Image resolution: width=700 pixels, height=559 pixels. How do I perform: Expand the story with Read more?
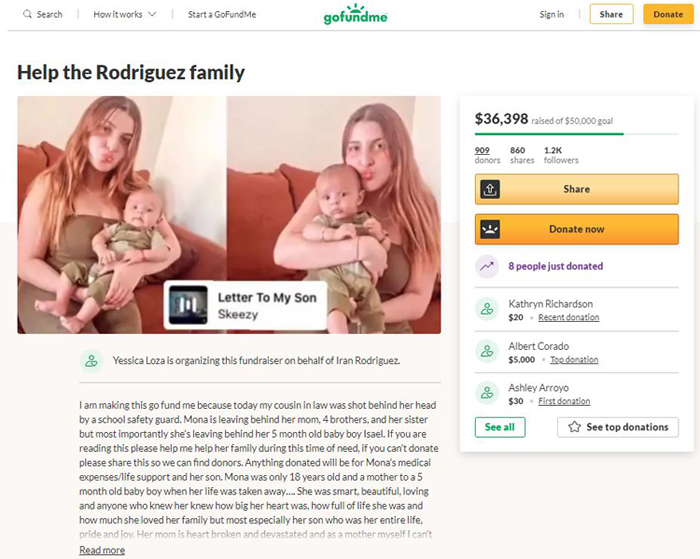coord(102,550)
